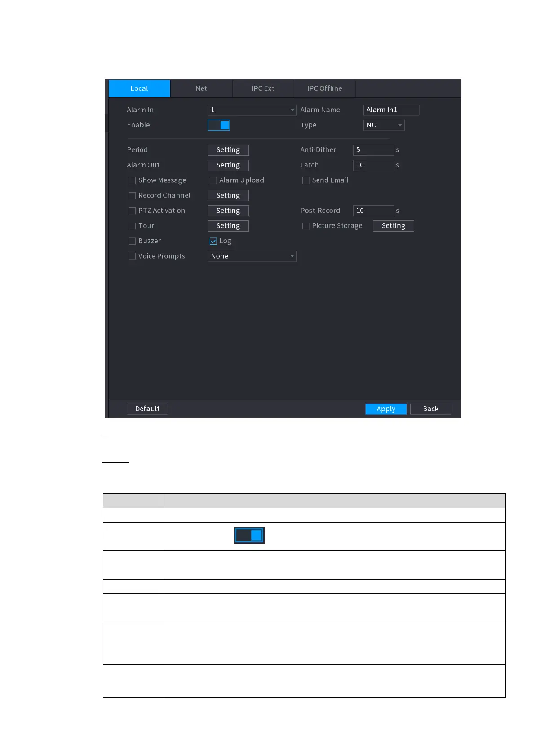Image resolution: width=535 pixels, height=756 pixels.
Task: Tick the Send Email checkbox
Action: (305, 180)
